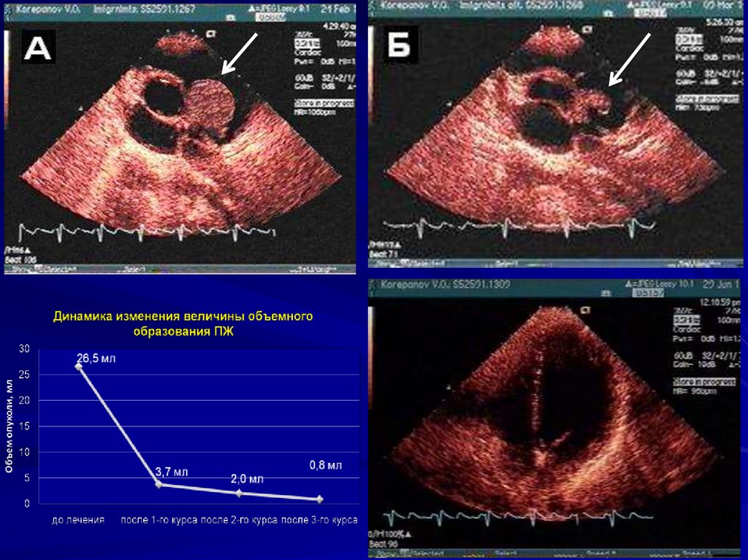Click the y-axis value 30
Screen dimensions: 748x560
coord(24,349)
